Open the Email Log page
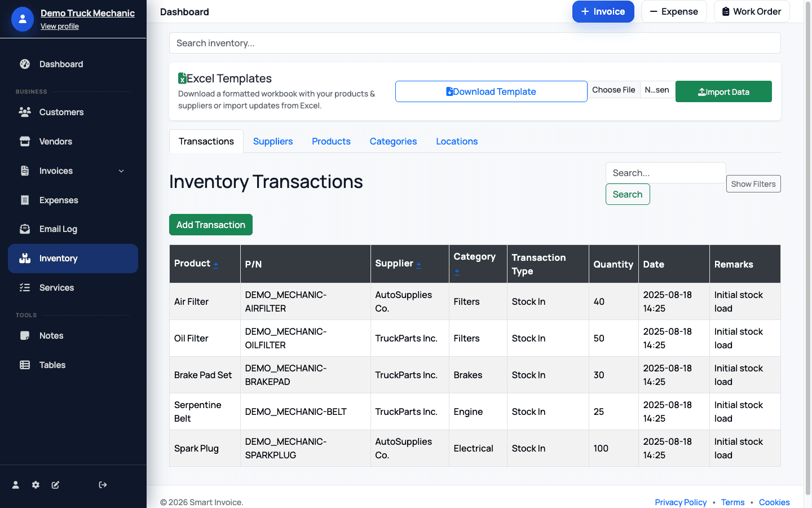 (73, 229)
